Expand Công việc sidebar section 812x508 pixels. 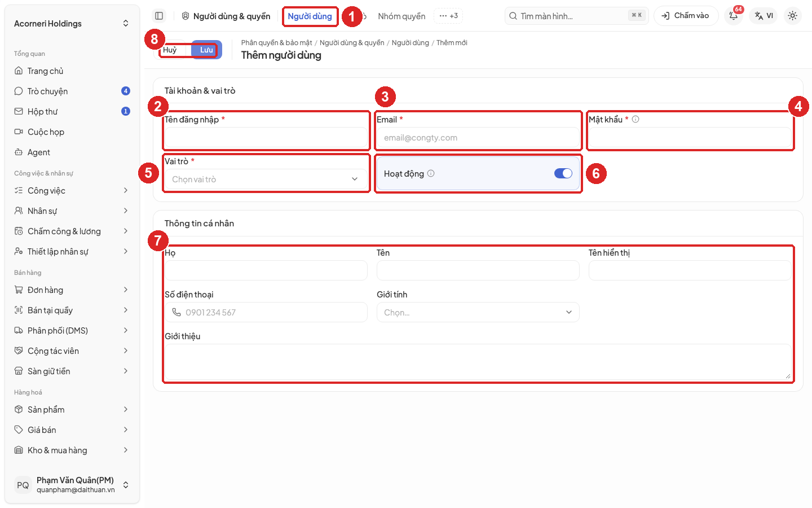click(x=72, y=191)
